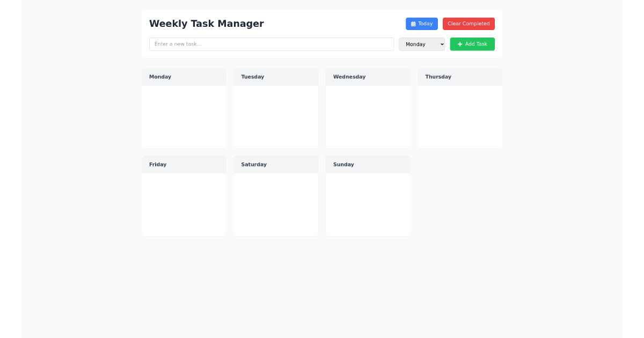Click the Saturday column header
The image size is (644, 338).
coord(276,165)
